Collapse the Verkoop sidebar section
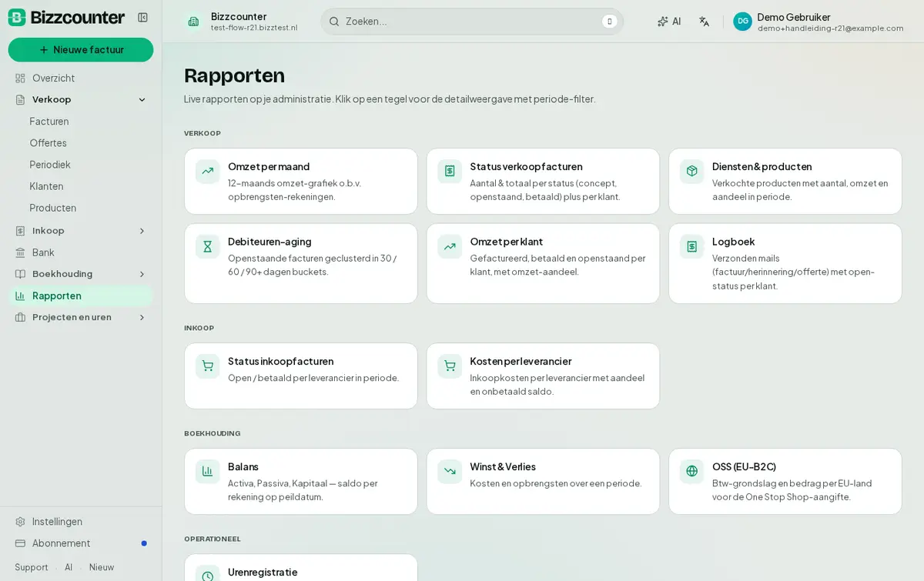 (x=142, y=100)
